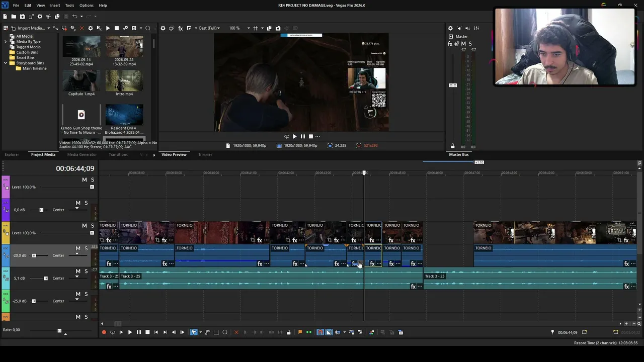Screen dimensions: 644x362
Task: Click the Intro.mp4 media thumbnail
Action: coord(124,80)
